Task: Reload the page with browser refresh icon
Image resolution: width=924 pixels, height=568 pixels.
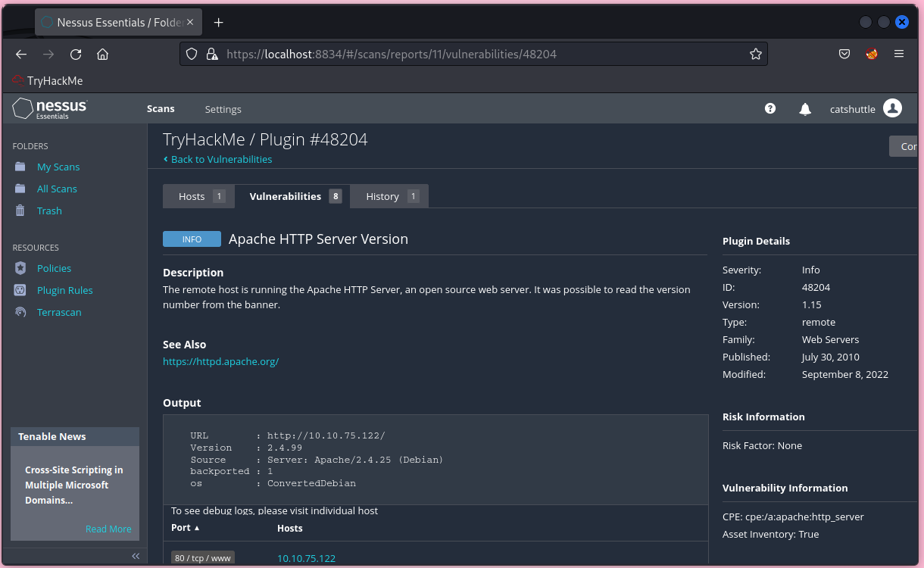Action: click(76, 55)
